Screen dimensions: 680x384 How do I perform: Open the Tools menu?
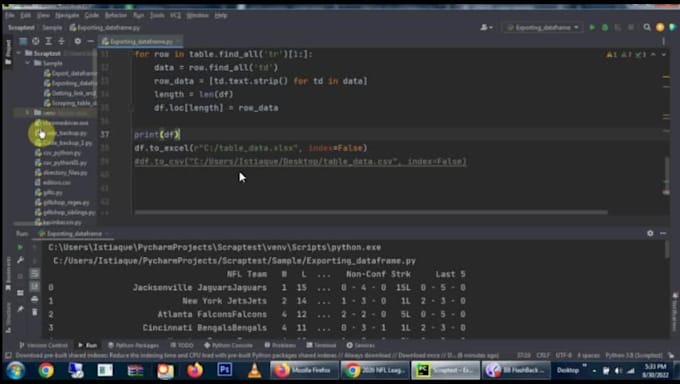click(x=157, y=15)
